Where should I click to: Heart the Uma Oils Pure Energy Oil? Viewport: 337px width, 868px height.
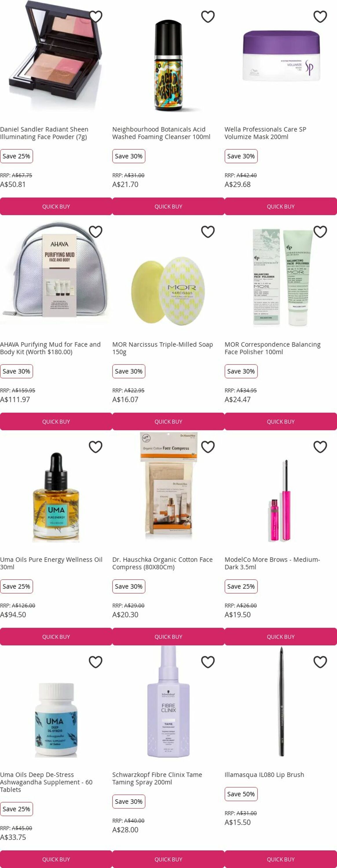95,446
